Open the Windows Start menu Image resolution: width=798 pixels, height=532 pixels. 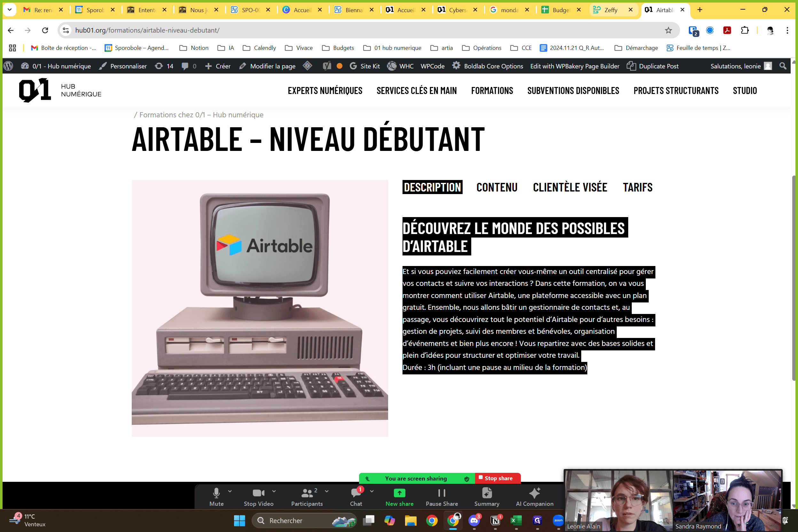tap(239, 520)
